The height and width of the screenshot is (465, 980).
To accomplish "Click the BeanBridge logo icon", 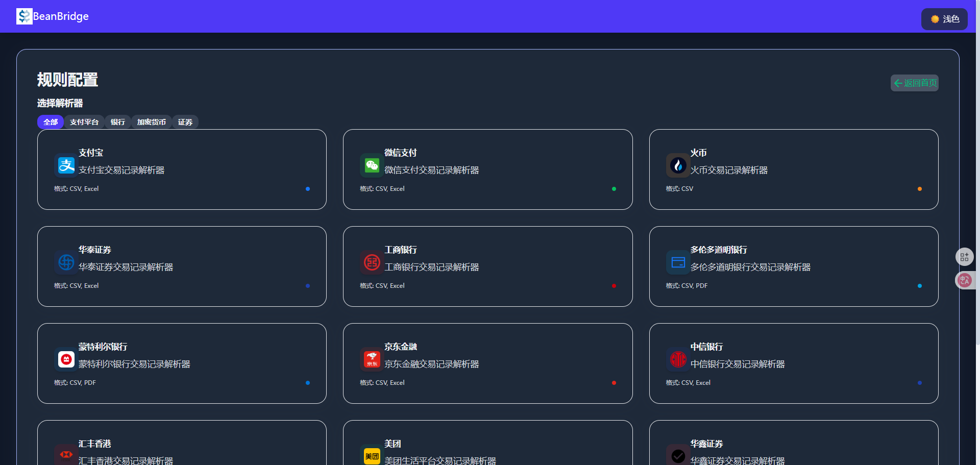I will pos(24,16).
